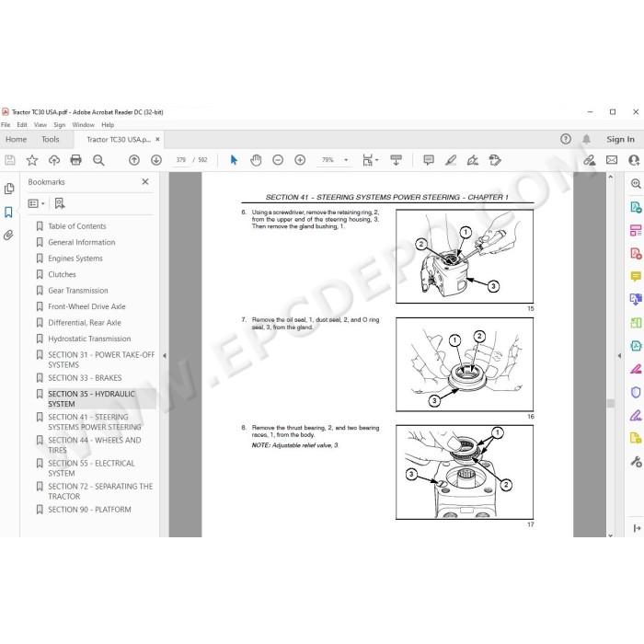Open the notifications bell
644x644 pixels.
pyautogui.click(x=587, y=139)
